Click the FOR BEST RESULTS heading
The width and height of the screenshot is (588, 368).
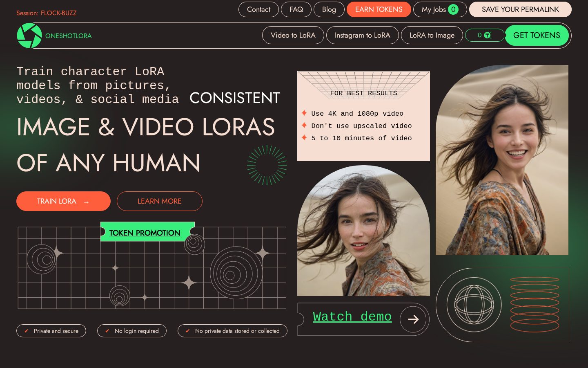[363, 93]
